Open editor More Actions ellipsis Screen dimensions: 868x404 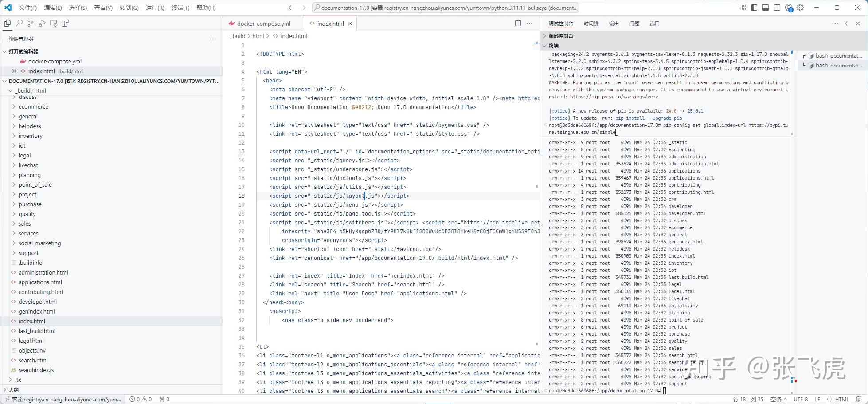[x=529, y=24]
